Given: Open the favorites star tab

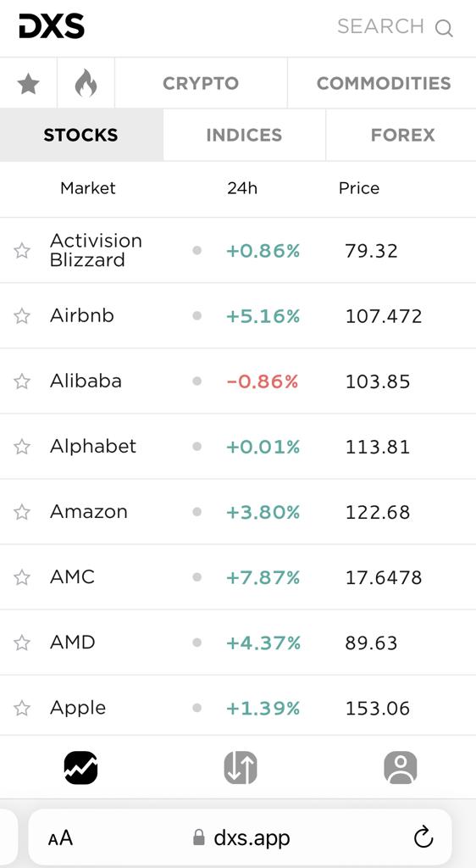Looking at the screenshot, I should (x=28, y=84).
